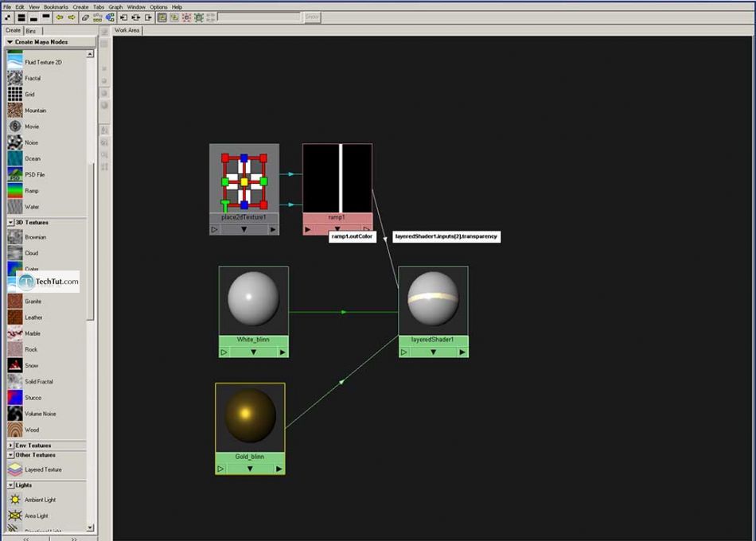Click the yellow previous graph arrow
This screenshot has width=756, height=541.
60,17
